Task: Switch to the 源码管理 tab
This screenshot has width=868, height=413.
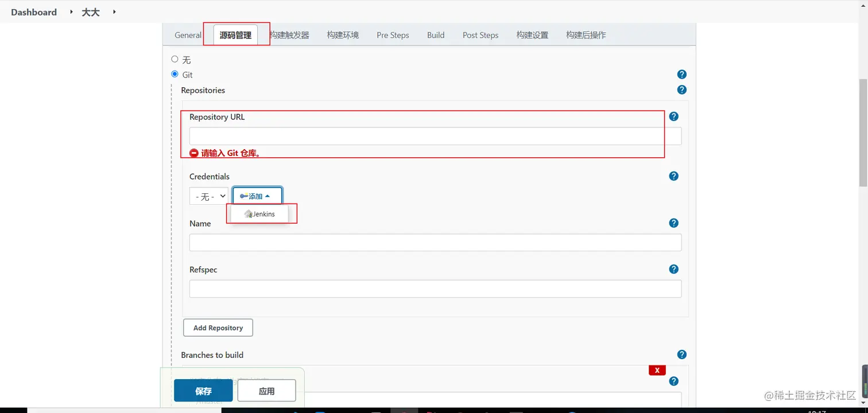Action: (x=235, y=35)
